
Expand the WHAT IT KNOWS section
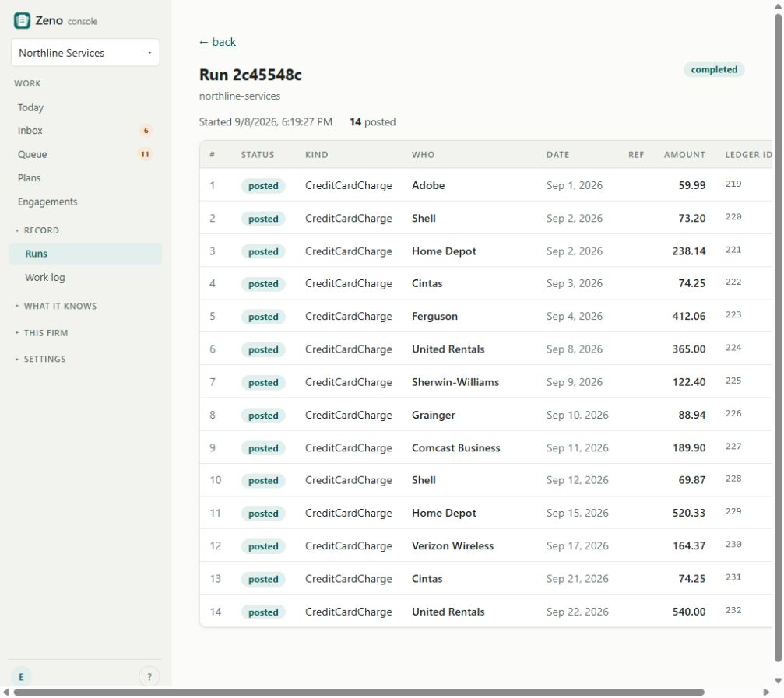coord(56,307)
